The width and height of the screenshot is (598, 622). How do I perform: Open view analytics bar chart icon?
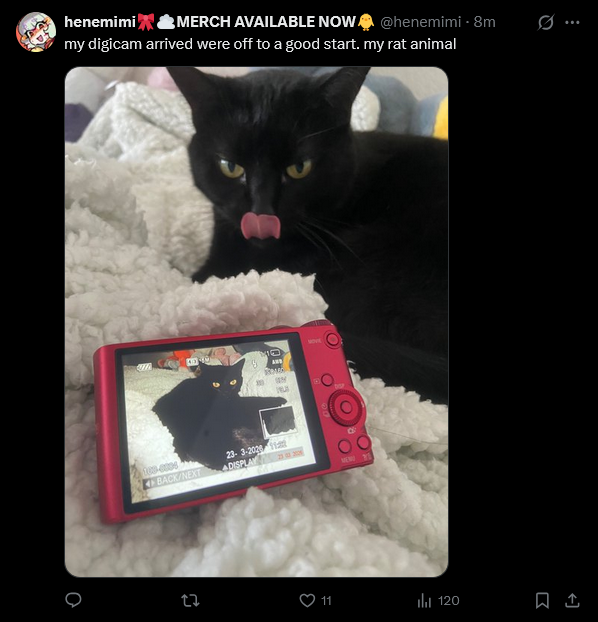[x=424, y=601]
